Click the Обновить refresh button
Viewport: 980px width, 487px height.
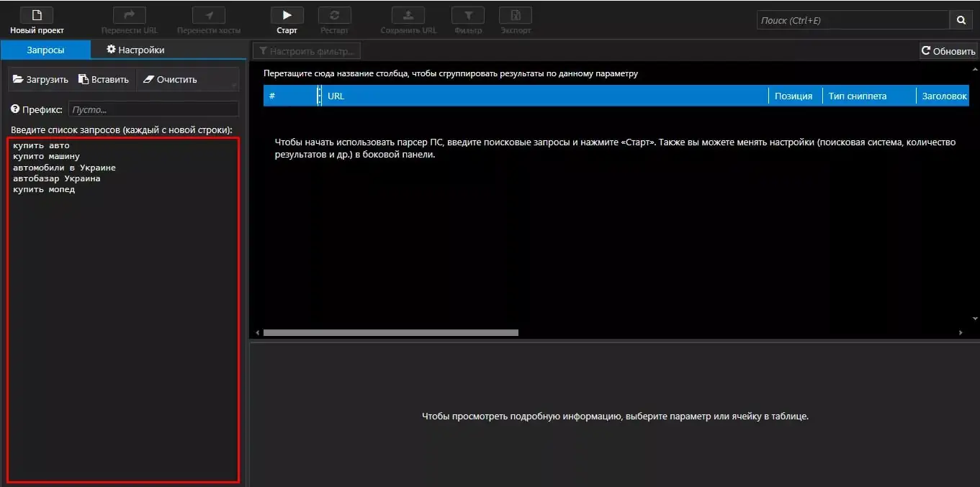948,51
